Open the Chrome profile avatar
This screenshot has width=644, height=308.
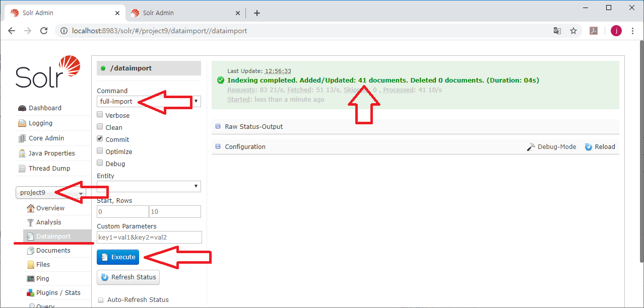coord(616,31)
